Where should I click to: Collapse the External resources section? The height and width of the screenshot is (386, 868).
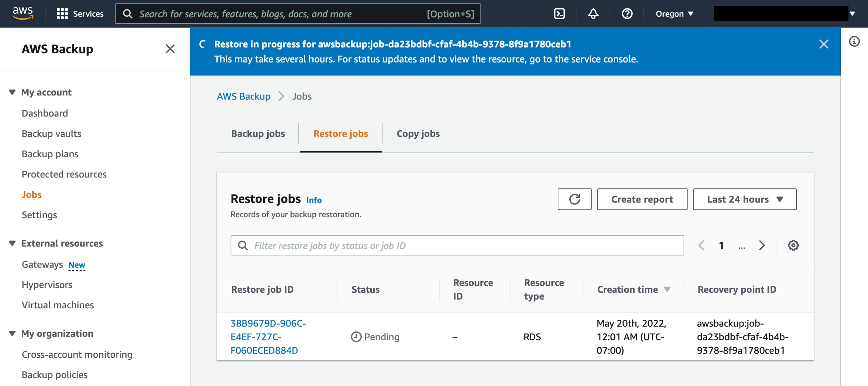12,243
